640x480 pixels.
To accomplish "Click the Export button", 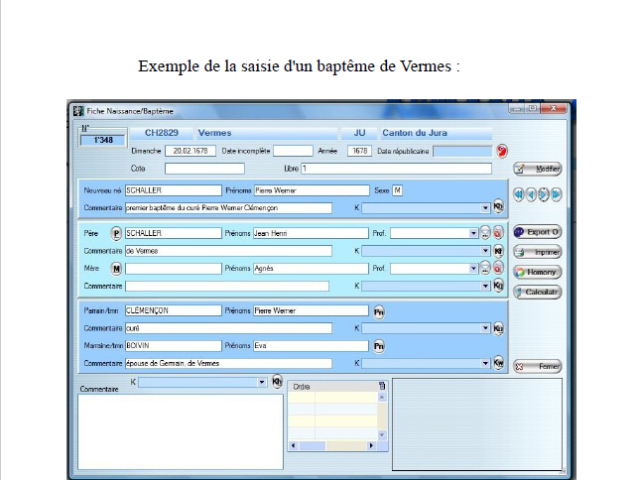I will coord(537,232).
